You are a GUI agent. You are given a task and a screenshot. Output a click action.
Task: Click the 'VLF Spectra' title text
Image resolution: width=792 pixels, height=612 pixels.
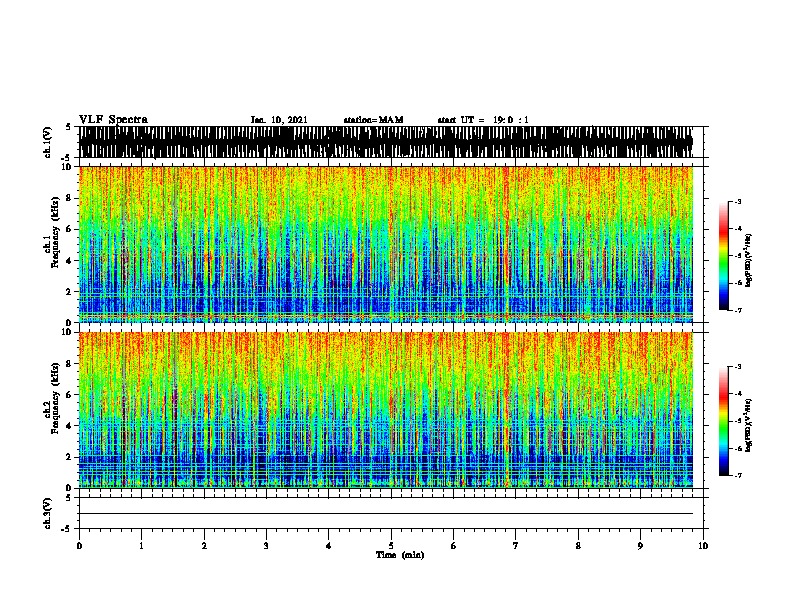(x=113, y=120)
